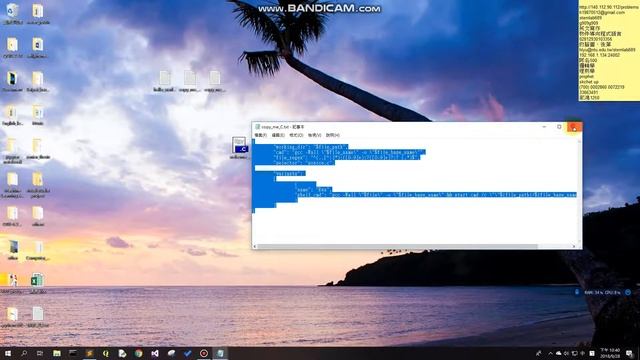Open File Explorer from the taskbar
Screen dimensions: 640x360
(57, 353)
